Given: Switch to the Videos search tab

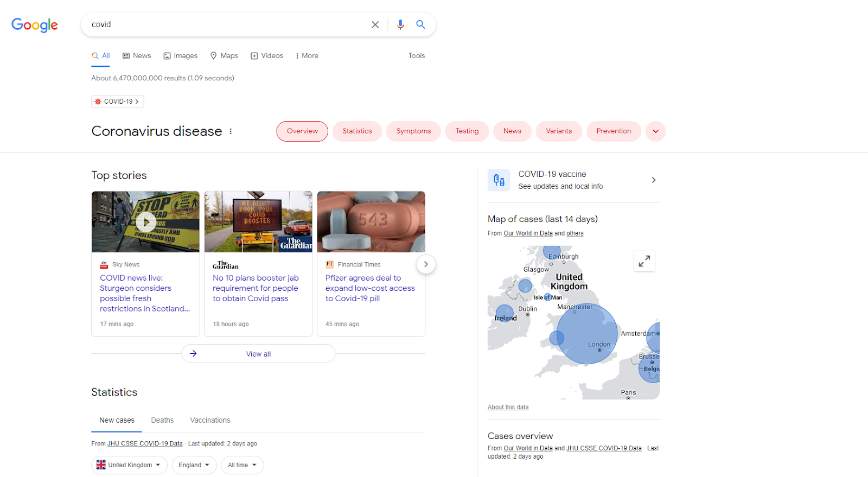Looking at the screenshot, I should tap(267, 56).
